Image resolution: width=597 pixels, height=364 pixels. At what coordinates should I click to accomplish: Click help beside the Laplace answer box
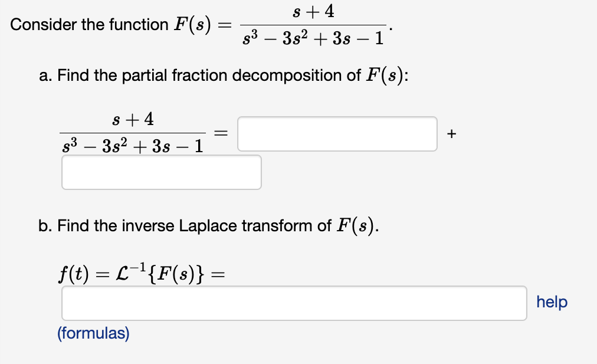point(552,302)
